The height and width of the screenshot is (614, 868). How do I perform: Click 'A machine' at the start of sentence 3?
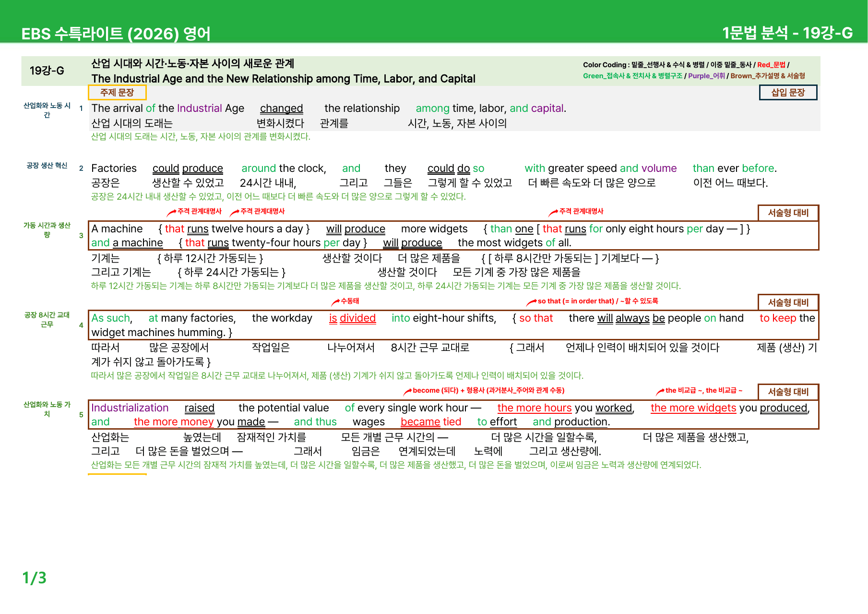[x=117, y=229]
